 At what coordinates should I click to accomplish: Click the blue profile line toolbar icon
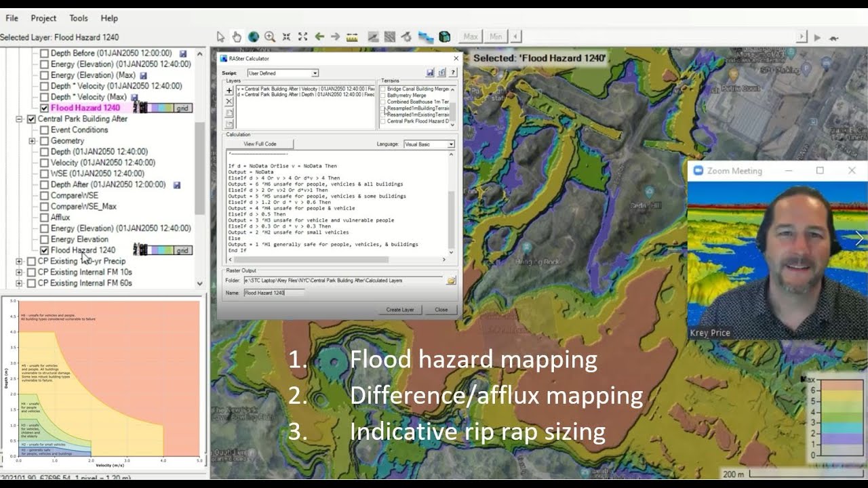426,37
